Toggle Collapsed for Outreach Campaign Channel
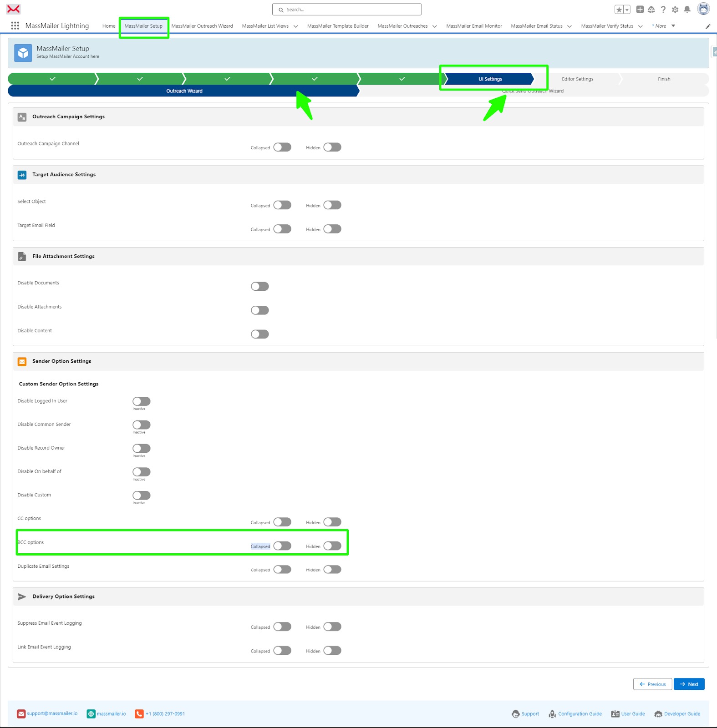 [x=282, y=147]
